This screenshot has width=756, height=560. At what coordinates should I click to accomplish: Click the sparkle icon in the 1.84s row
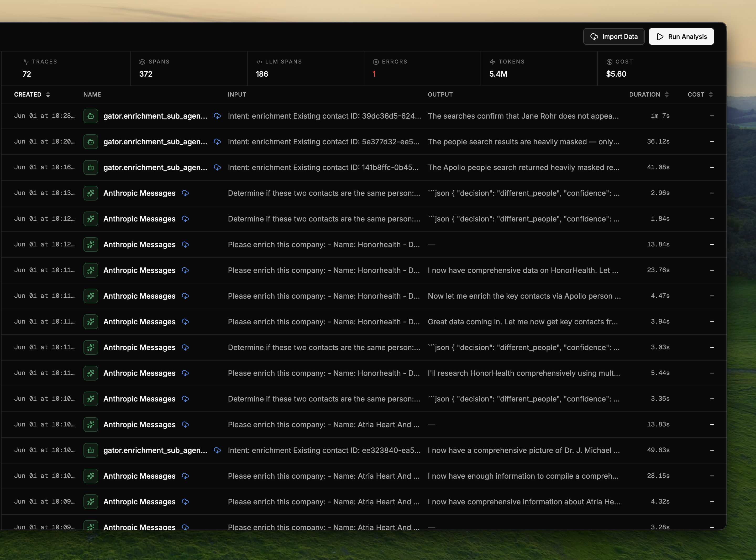pyautogui.click(x=91, y=219)
